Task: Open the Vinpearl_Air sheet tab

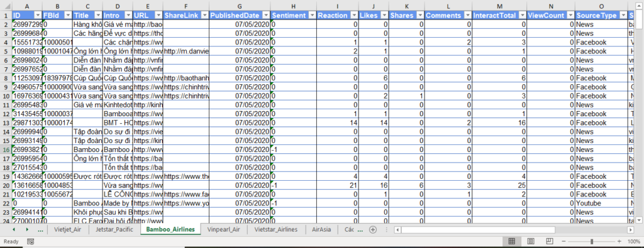Action: (x=223, y=230)
